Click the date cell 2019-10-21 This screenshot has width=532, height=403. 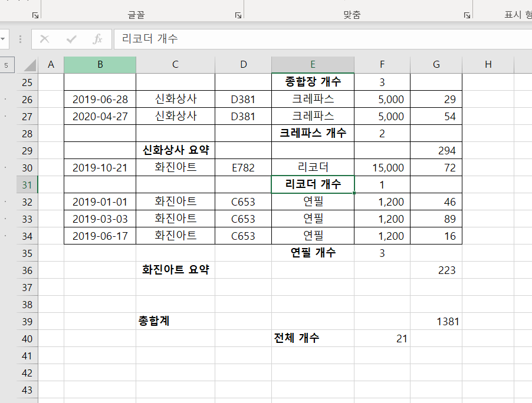(100, 168)
